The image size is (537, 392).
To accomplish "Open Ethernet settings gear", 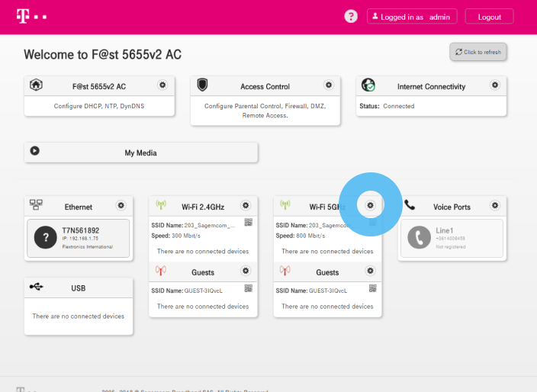I will [121, 206].
